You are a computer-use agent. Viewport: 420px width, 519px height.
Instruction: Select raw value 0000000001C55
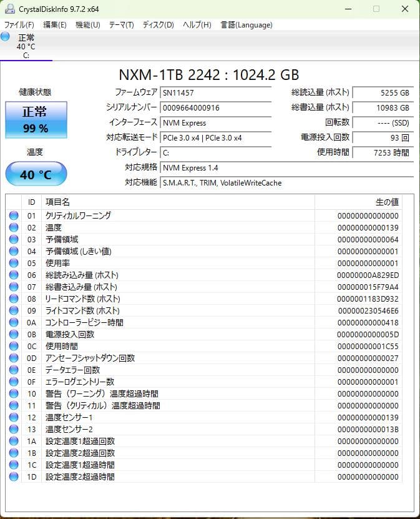click(x=368, y=346)
